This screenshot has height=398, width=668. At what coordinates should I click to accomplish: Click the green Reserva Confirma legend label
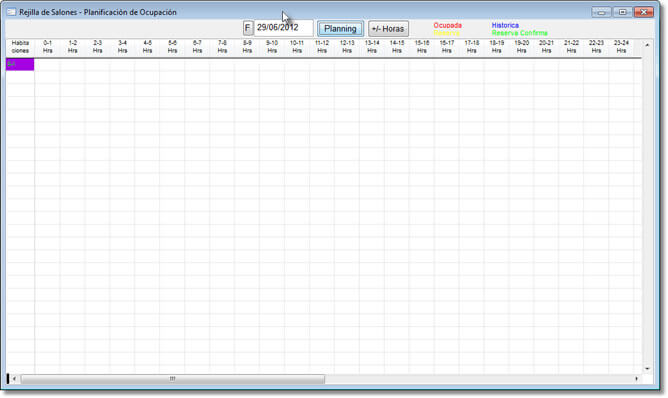tap(519, 33)
